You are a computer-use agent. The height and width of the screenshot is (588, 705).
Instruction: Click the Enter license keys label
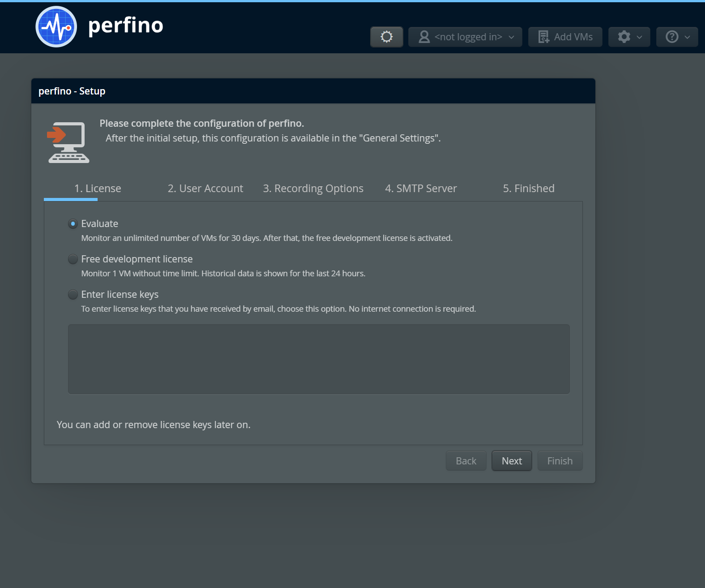click(120, 294)
